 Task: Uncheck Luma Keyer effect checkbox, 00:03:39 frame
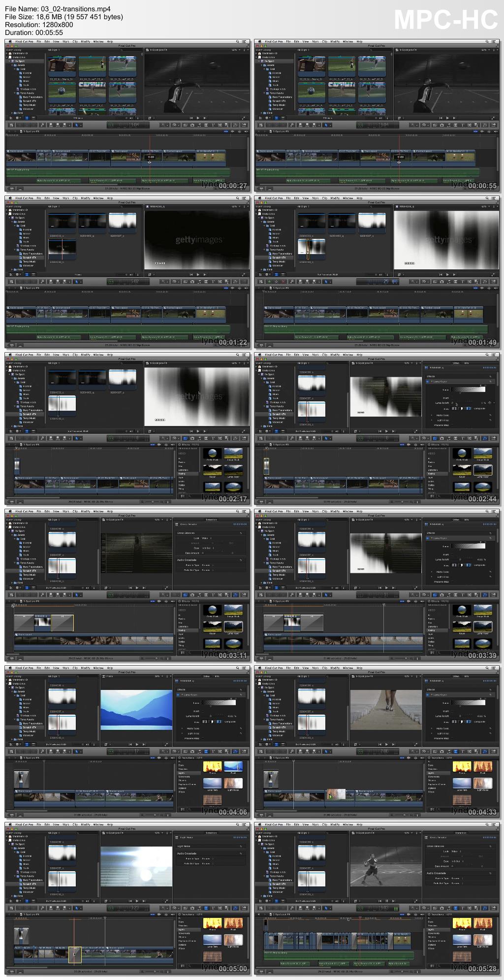pyautogui.click(x=427, y=538)
